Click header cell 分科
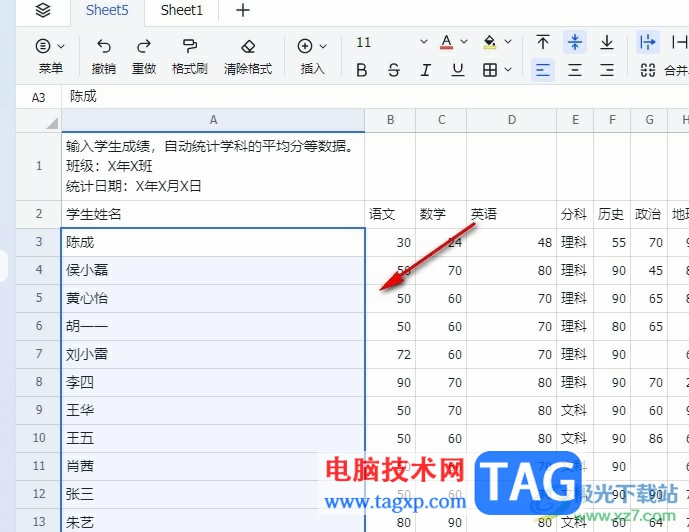 coord(575,214)
